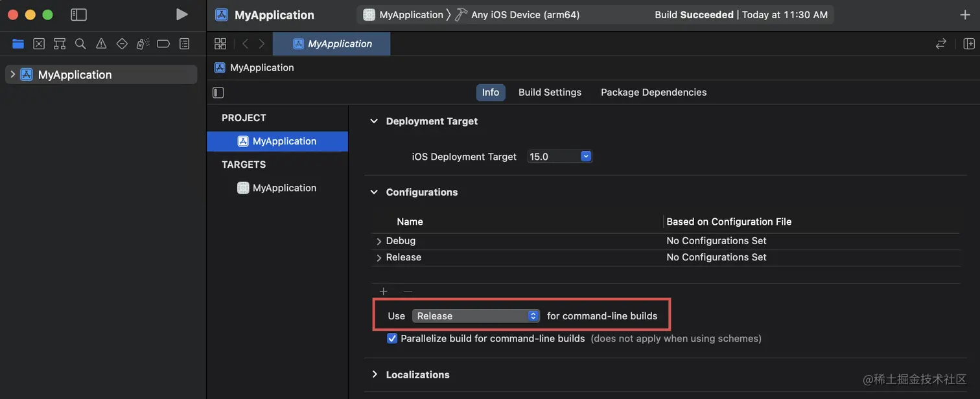Choose Any iOS Device destination
Screen dimensions: 980x399
[x=517, y=14]
